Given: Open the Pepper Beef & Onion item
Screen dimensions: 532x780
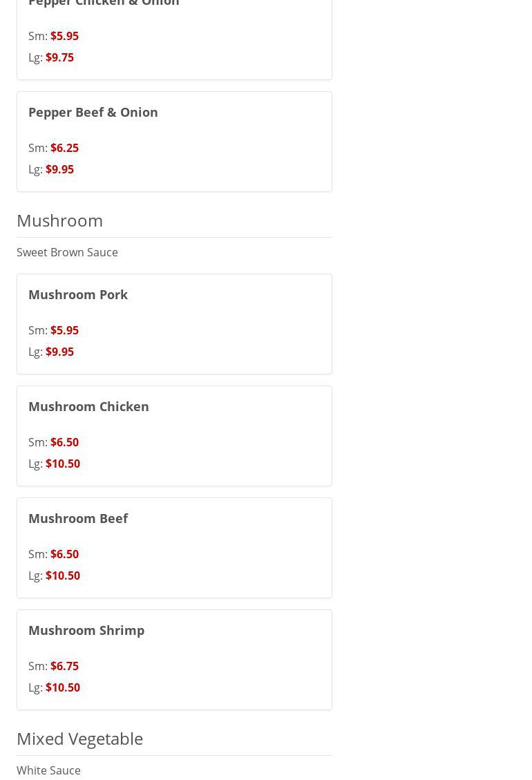Looking at the screenshot, I should click(x=93, y=112).
